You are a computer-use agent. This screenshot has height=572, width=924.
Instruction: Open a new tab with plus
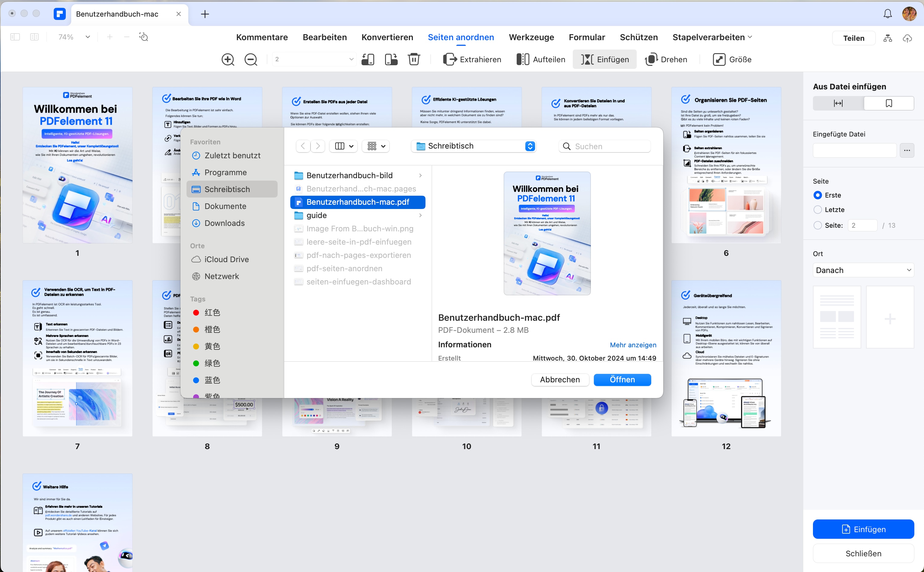[x=205, y=14]
